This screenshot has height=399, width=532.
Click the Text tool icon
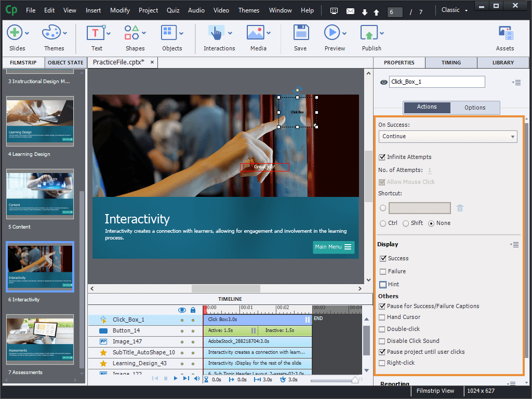96,33
